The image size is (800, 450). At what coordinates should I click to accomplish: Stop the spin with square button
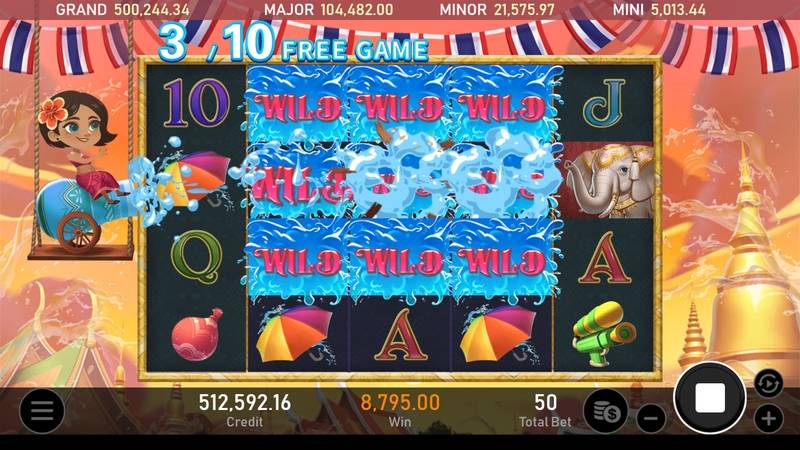[x=710, y=398]
